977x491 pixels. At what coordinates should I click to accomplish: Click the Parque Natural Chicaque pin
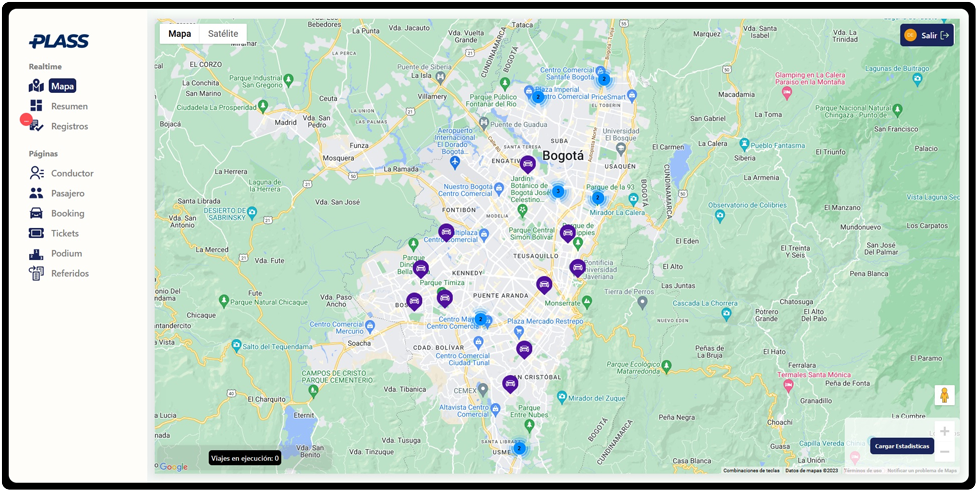click(224, 302)
